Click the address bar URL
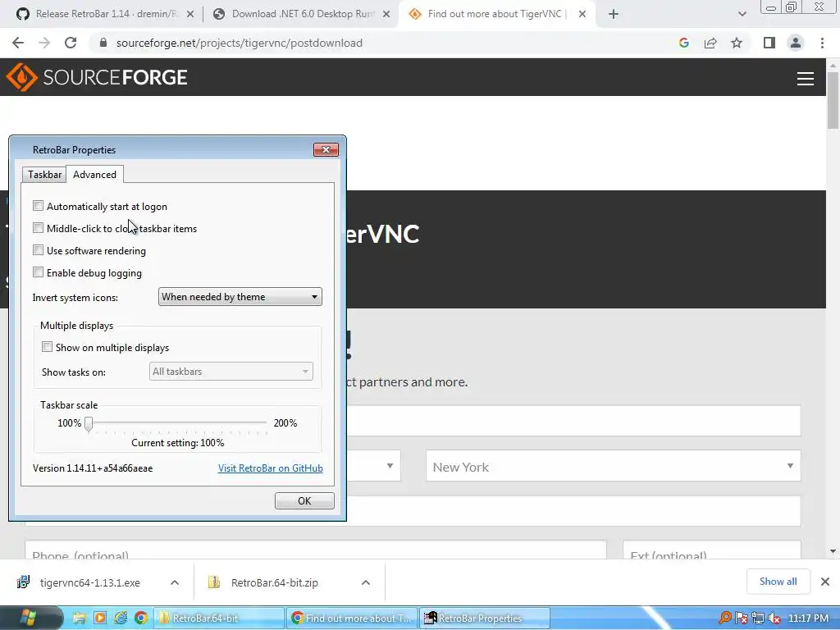This screenshot has width=840, height=630. point(240,43)
